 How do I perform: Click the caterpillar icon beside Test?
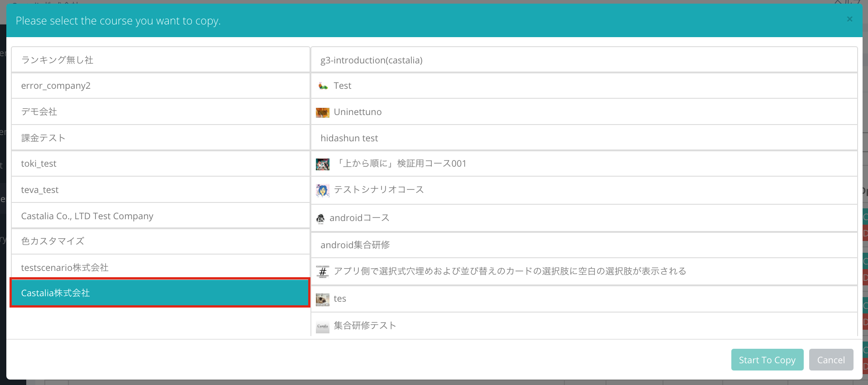(323, 86)
